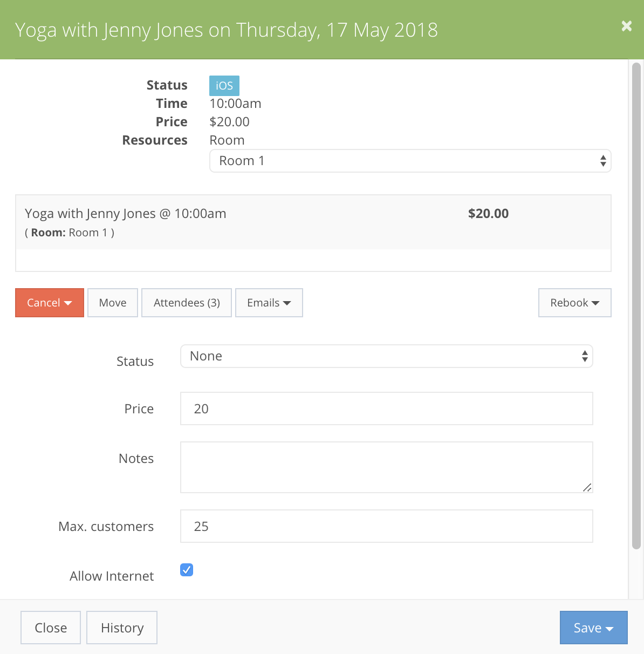The image size is (644, 654).
Task: Click the History button
Action: [121, 628]
